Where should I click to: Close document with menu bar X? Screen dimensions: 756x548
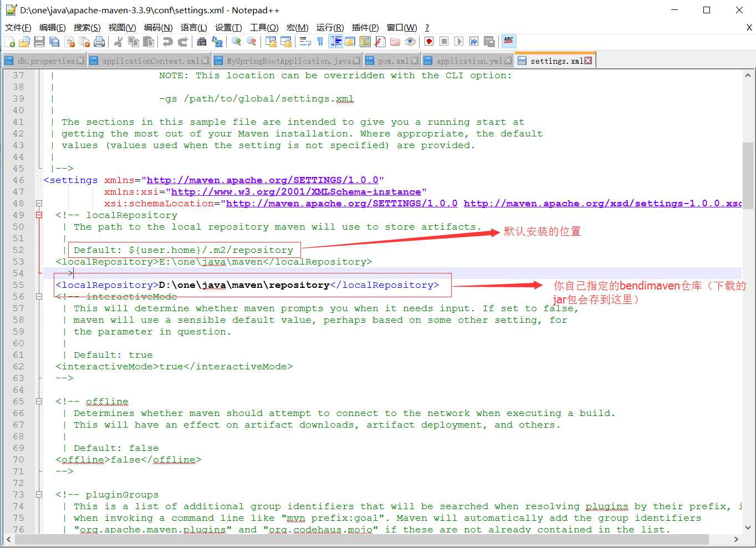749,27
